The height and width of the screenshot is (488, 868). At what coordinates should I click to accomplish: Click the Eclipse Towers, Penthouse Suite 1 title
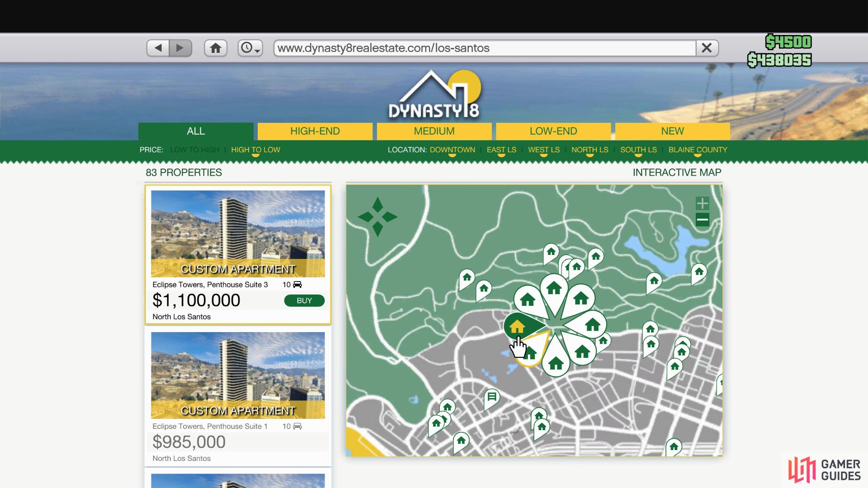[x=210, y=426]
